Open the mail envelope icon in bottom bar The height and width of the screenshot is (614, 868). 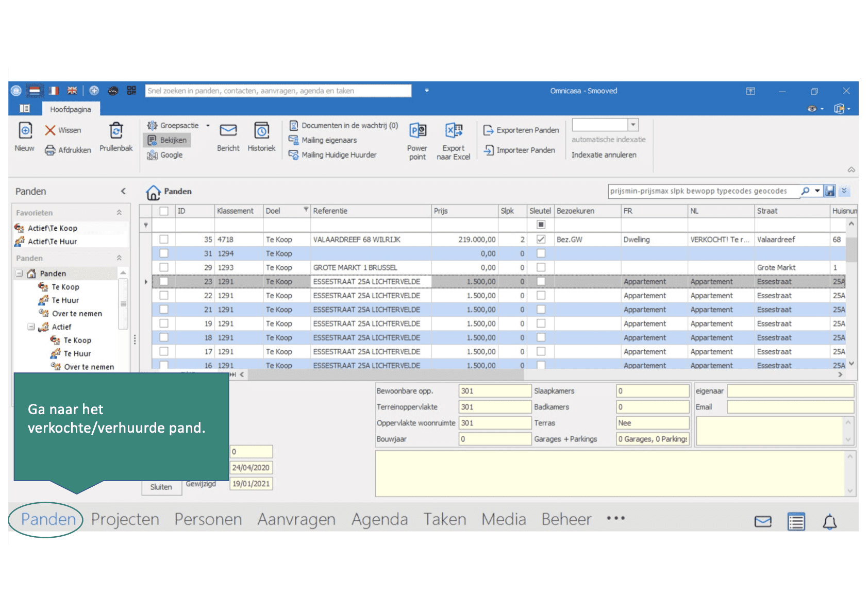[763, 522]
